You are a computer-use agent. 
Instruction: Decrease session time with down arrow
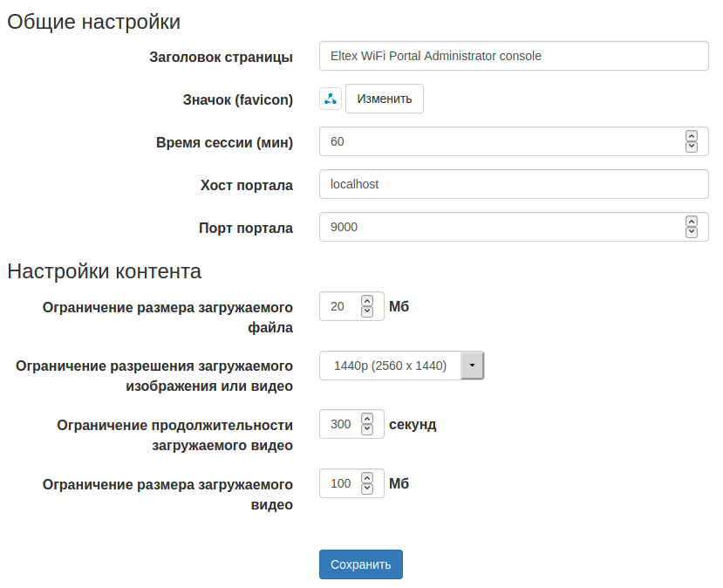(x=692, y=147)
